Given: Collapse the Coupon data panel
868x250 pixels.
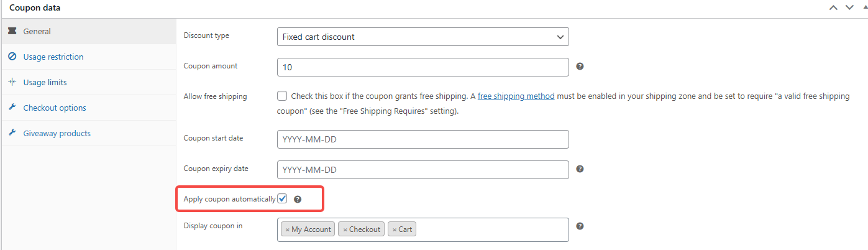Looking at the screenshot, I should (864, 7).
